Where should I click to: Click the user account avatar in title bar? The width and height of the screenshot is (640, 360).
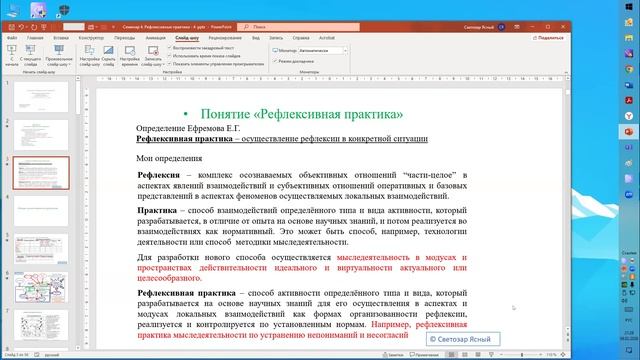pos(501,27)
